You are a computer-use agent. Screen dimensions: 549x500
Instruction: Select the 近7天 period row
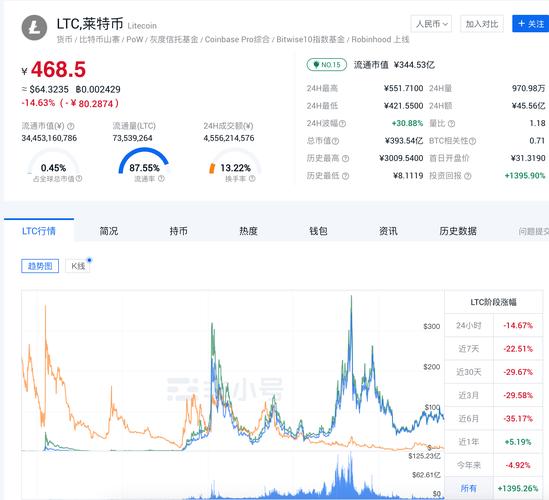click(494, 349)
